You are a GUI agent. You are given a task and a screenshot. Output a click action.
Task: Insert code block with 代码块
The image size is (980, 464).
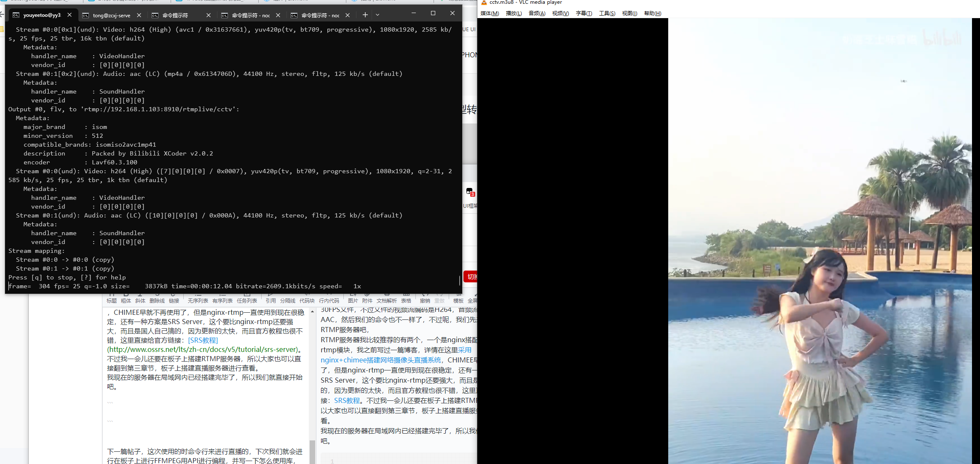[307, 298]
